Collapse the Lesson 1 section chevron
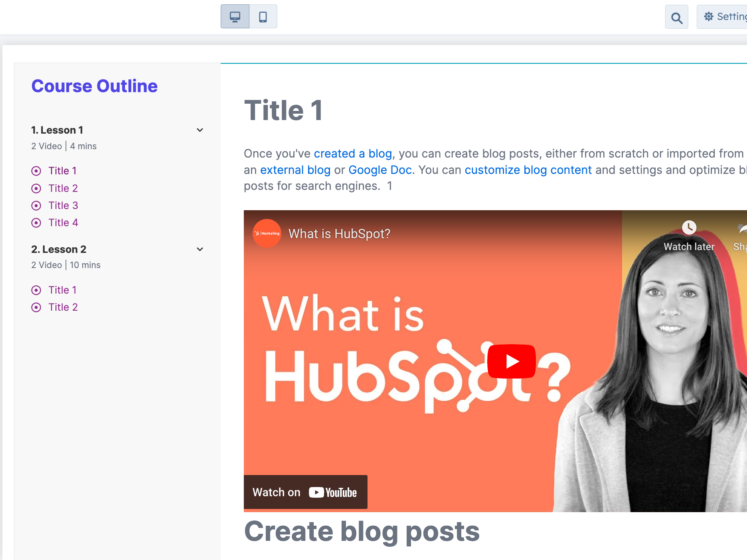 point(200,130)
